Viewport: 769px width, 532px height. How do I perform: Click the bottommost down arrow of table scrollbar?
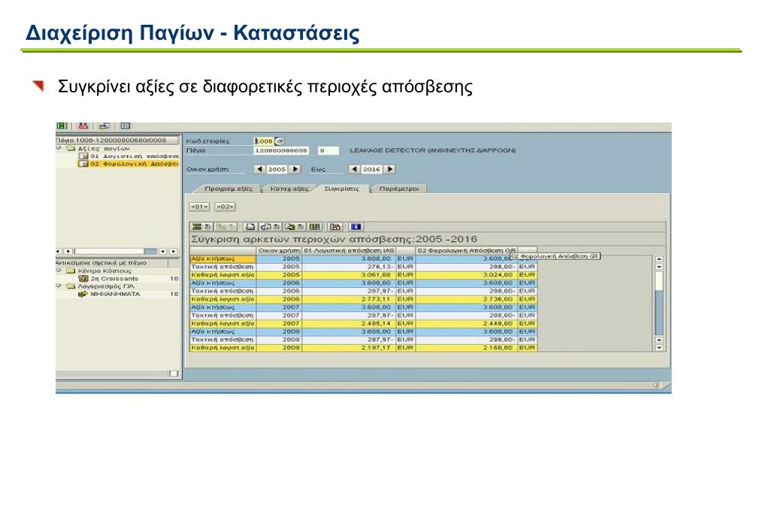coord(659,348)
